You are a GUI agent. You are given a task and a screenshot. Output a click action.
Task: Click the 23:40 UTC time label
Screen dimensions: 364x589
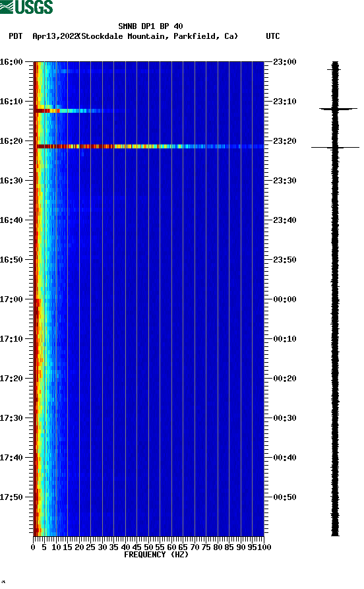coord(285,220)
